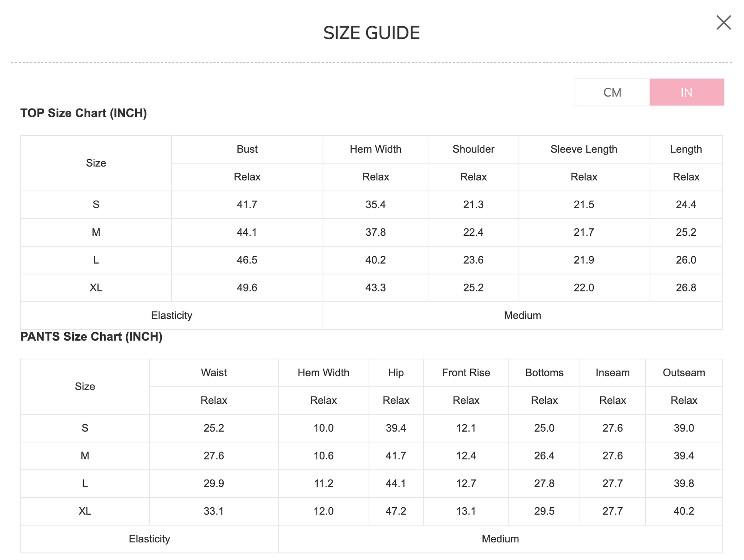Click the Waist column header
Viewport: 744px width, 560px height.
[214, 373]
